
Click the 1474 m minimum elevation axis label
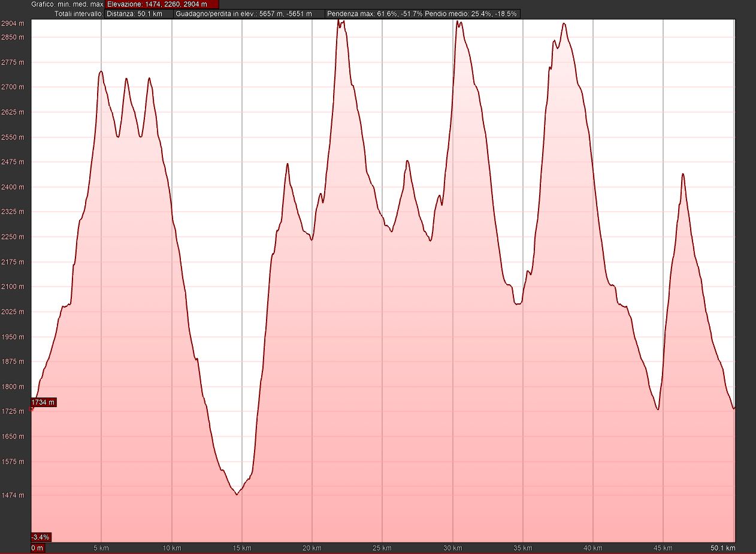point(13,495)
